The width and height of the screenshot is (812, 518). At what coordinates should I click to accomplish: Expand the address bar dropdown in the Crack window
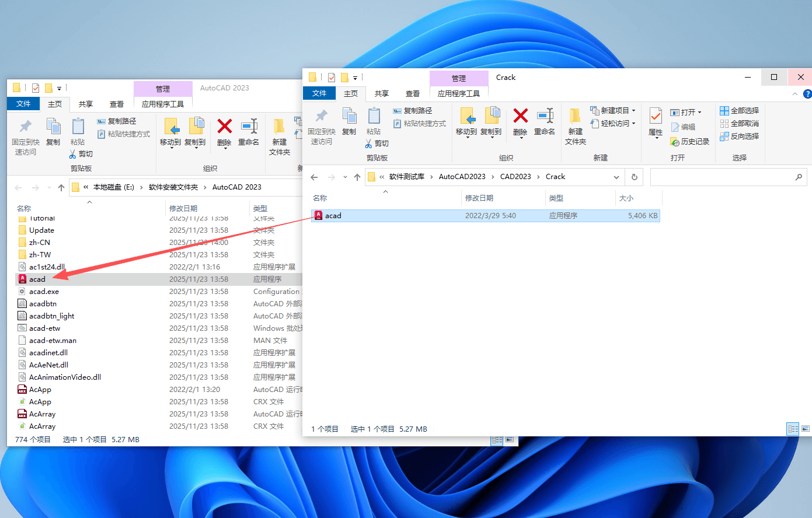click(616, 176)
